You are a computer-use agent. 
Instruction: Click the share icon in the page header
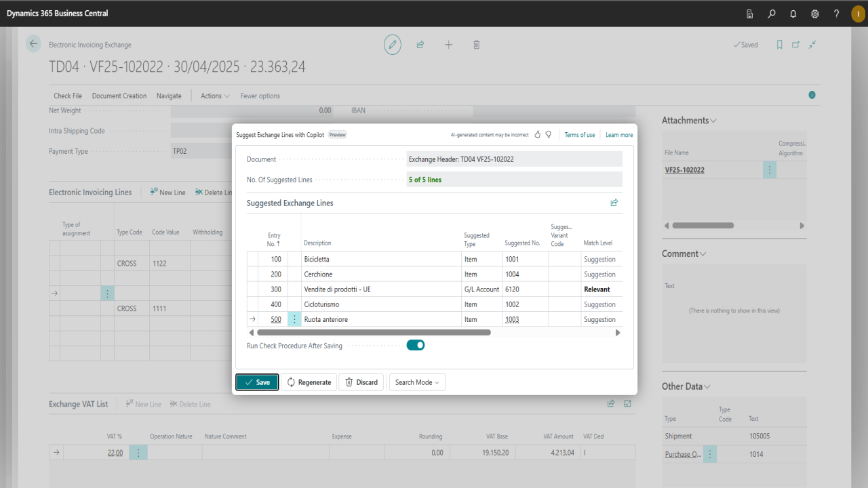pyautogui.click(x=420, y=45)
